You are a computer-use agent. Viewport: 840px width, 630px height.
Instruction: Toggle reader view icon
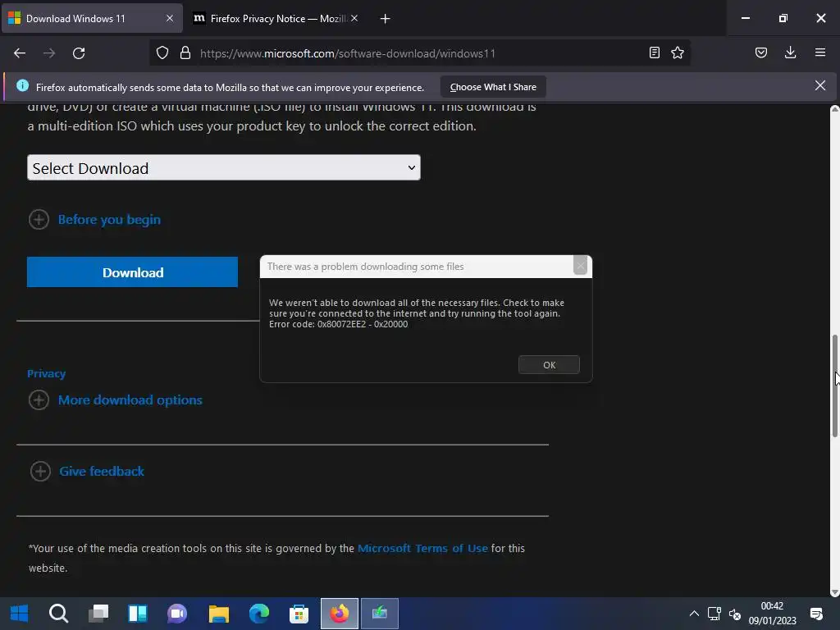point(654,53)
